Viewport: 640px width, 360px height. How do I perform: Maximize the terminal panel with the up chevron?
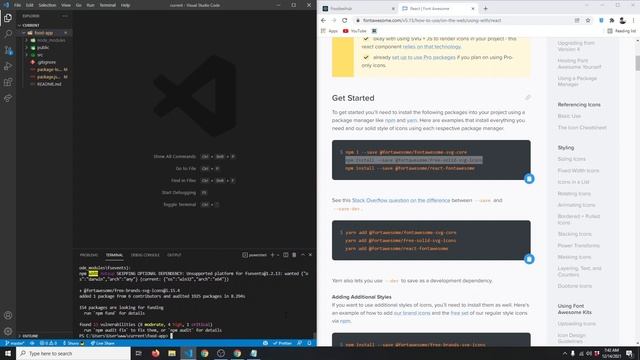pos(302,255)
